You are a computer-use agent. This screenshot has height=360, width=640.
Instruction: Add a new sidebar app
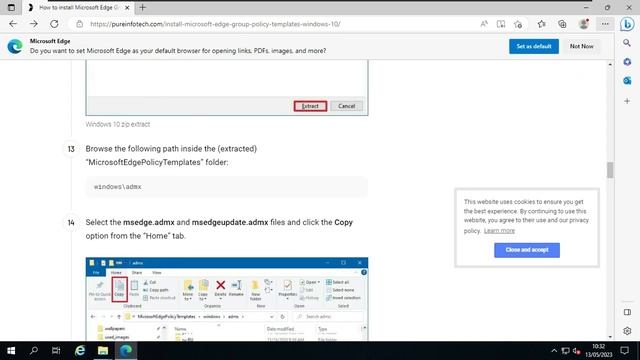(x=627, y=101)
